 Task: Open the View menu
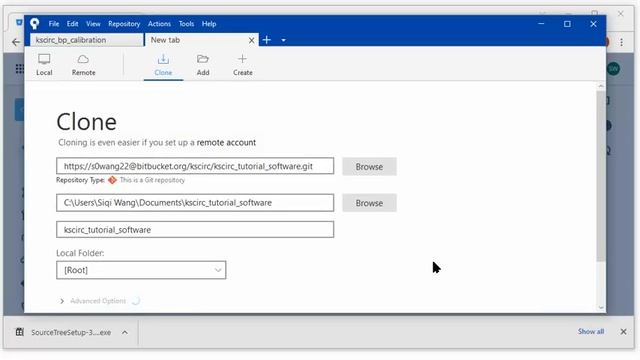click(x=93, y=24)
